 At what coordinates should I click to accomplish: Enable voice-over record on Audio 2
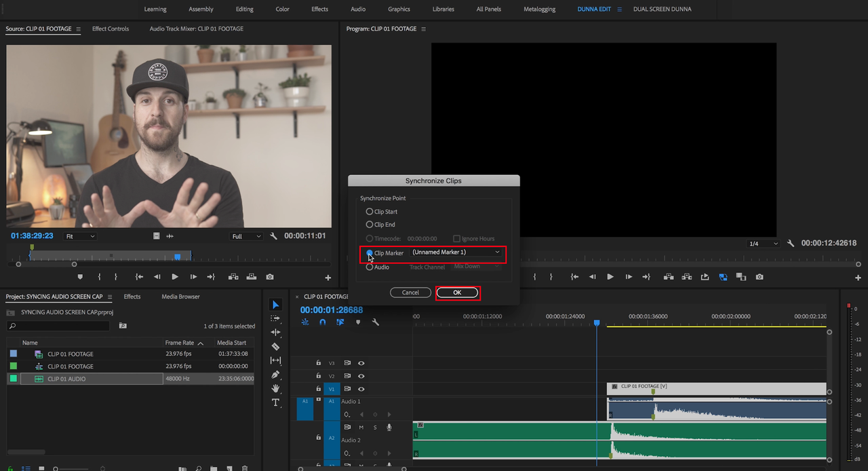coord(389,428)
